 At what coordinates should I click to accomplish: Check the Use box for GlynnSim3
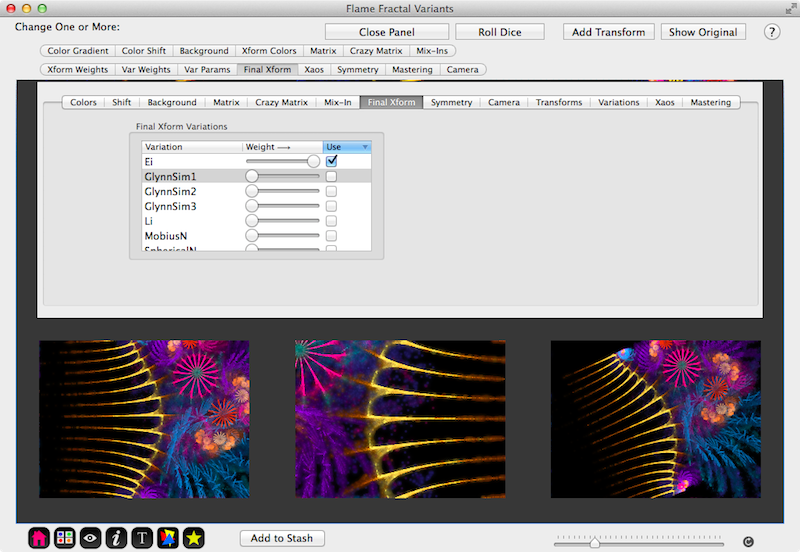point(332,206)
